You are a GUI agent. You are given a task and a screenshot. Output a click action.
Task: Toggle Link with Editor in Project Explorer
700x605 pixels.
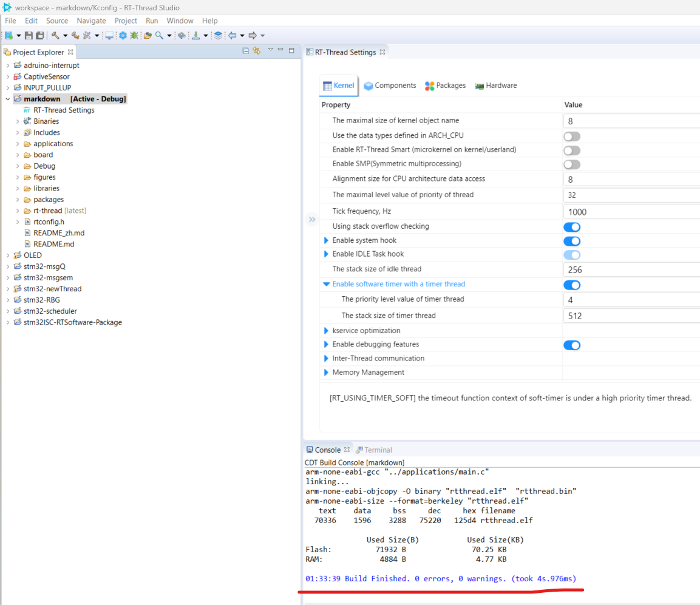coord(257,52)
